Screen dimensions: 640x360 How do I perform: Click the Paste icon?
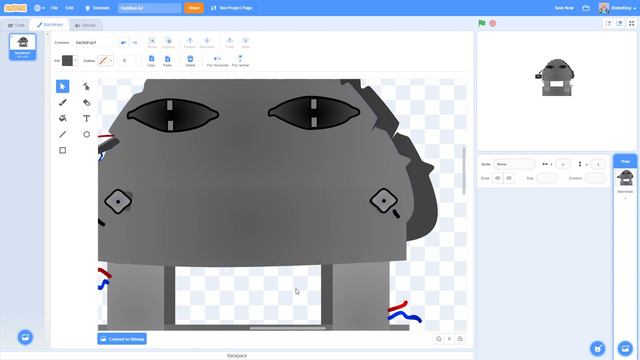coord(167,61)
